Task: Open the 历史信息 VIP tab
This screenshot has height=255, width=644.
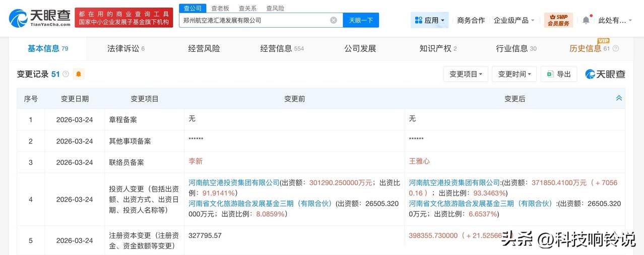Action: pos(590,49)
